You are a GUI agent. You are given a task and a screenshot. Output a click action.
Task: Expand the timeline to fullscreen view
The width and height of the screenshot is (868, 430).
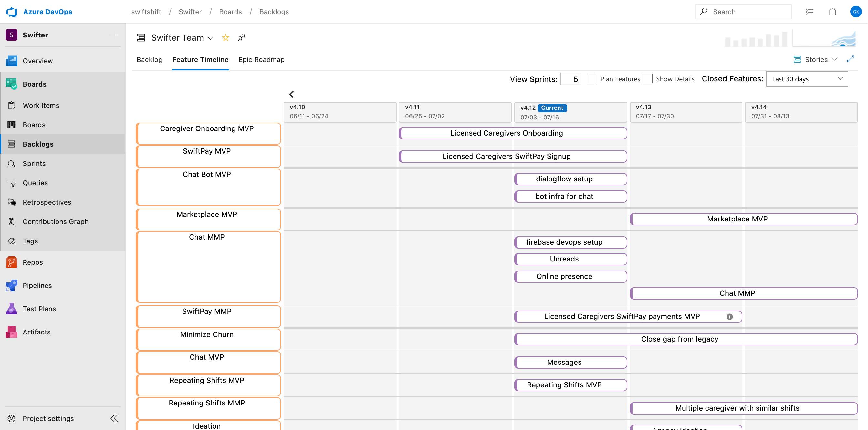tap(851, 59)
